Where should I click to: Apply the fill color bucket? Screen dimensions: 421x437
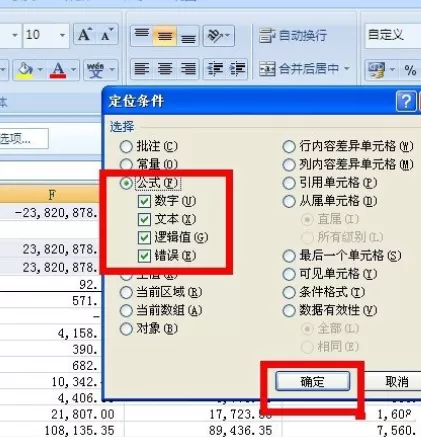(25, 70)
